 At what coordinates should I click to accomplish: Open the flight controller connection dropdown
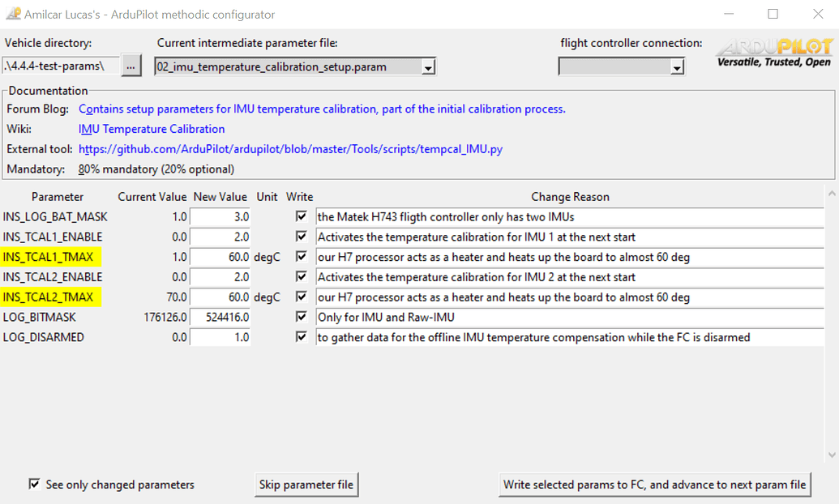coord(675,66)
